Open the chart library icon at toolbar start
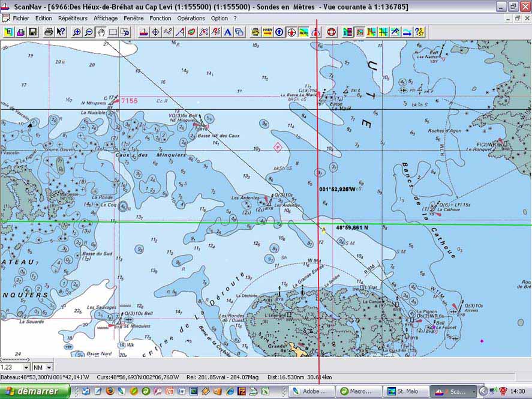Screen dimensions: 532x399 pos(9,32)
